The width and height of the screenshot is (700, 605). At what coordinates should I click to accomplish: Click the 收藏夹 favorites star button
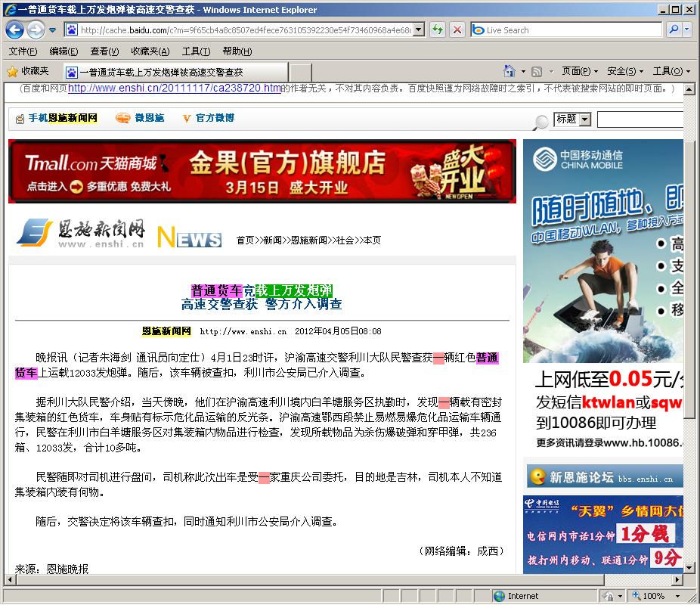[27, 71]
